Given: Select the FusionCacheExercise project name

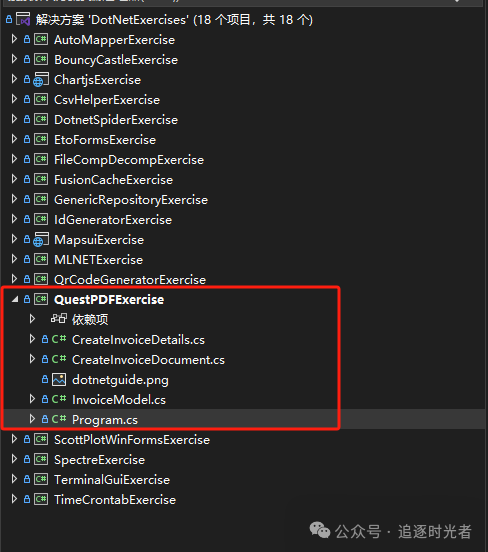Looking at the screenshot, I should 113,180.
